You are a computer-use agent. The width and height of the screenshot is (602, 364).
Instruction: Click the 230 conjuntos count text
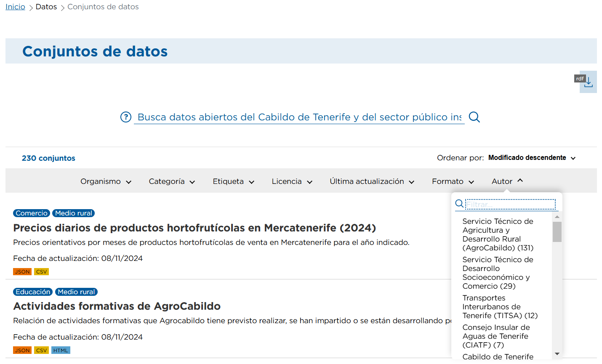pos(48,158)
